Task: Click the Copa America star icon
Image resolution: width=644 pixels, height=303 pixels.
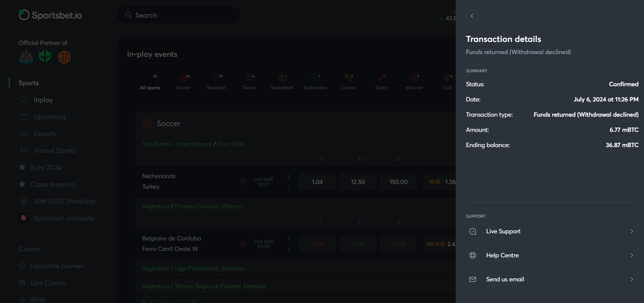Action: pyautogui.click(x=22, y=184)
